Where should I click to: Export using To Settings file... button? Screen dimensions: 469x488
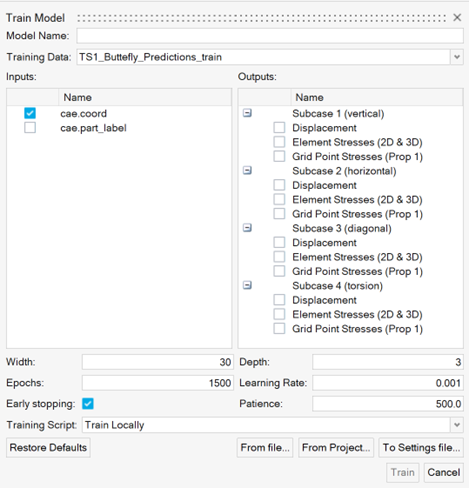tap(421, 447)
